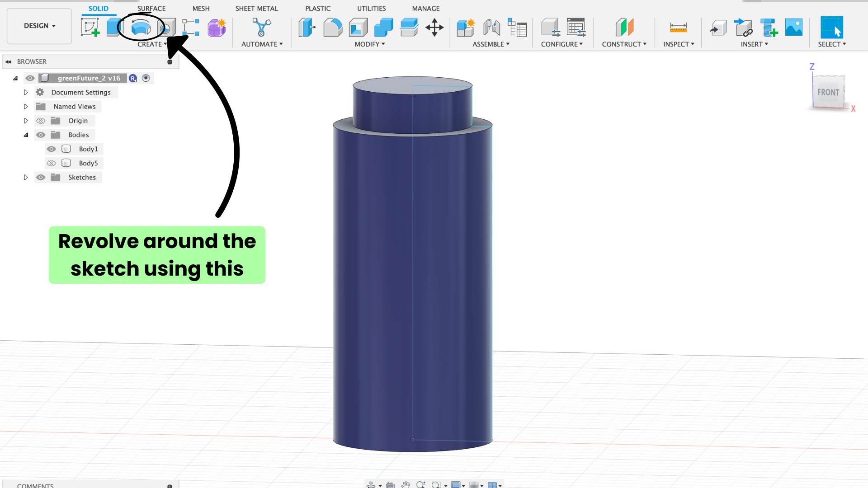Click the Insert Canvas image icon
This screenshot has height=488, width=868.
tap(794, 28)
